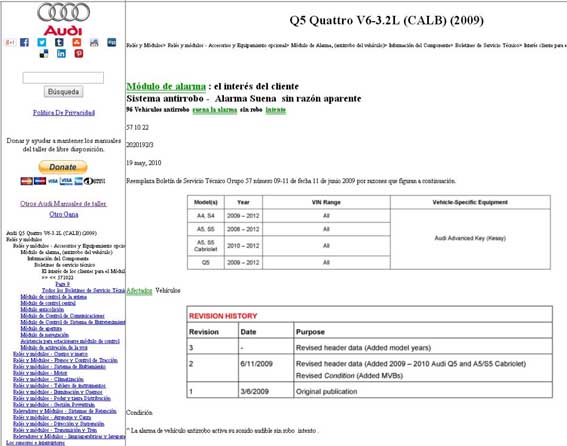Click the 'Q5' model cell
This screenshot has height=446, width=567.
click(x=206, y=263)
